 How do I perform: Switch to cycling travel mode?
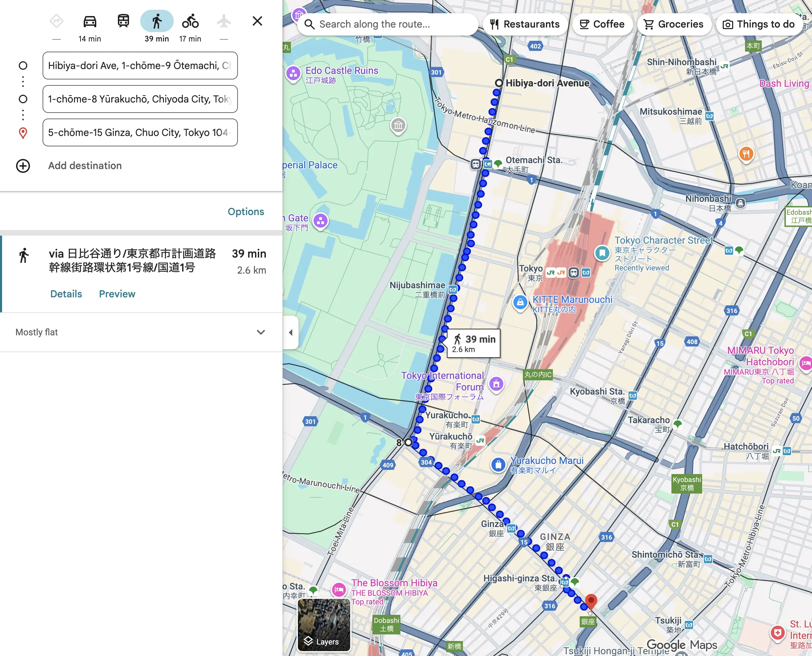coord(190,22)
